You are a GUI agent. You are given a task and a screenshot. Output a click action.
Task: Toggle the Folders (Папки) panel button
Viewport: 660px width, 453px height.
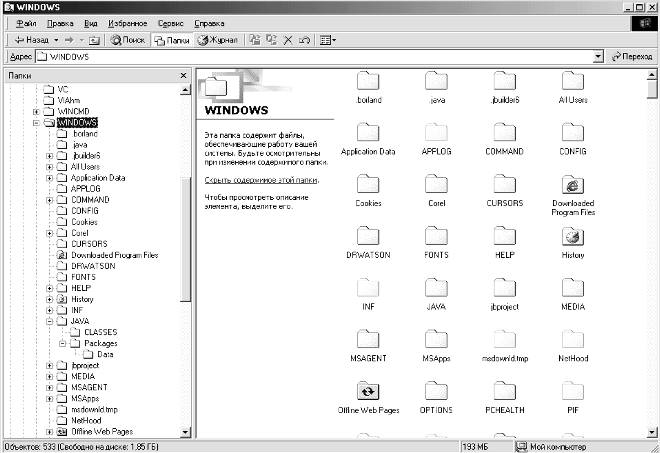[x=172, y=40]
